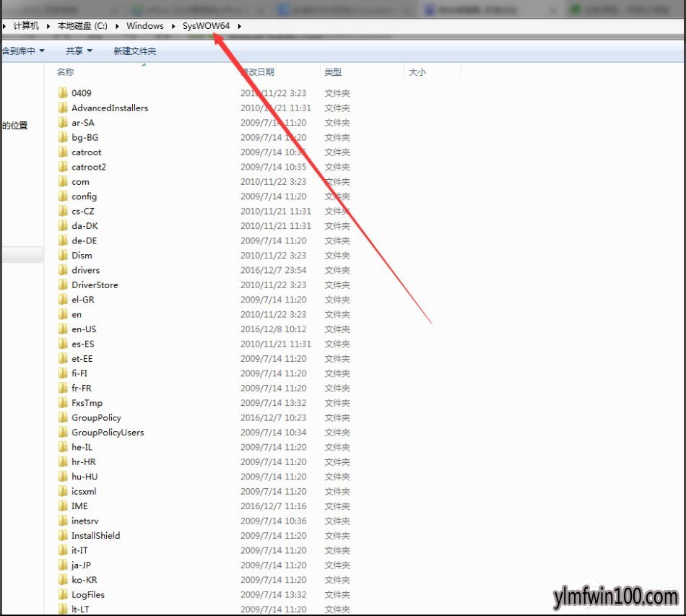686x616 pixels.
Task: Click 新建文件夹 to create a folder
Action: [135, 51]
